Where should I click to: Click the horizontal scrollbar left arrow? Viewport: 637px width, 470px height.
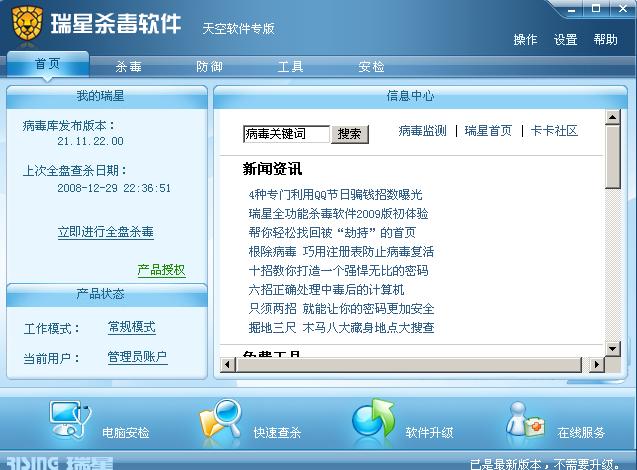pyautogui.click(x=228, y=364)
